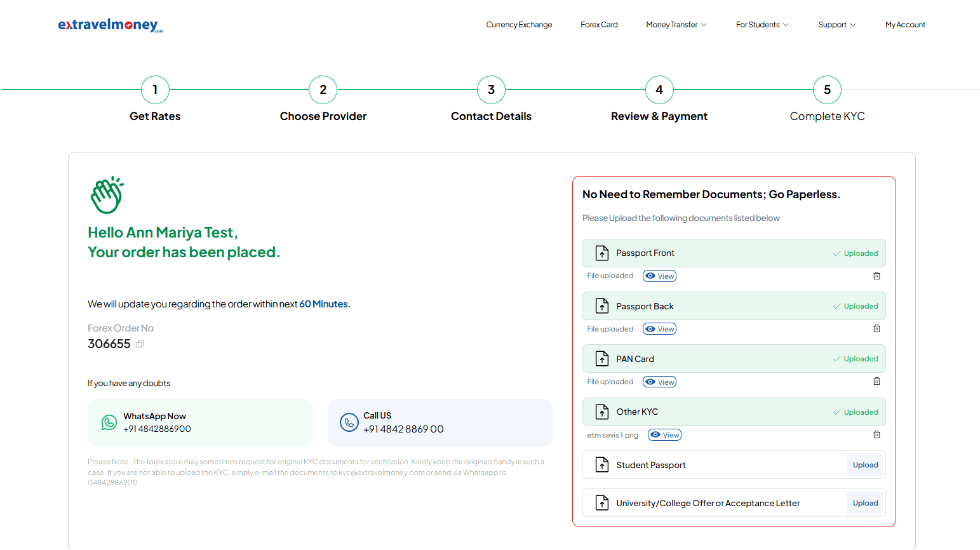Viewport: 980px width, 550px height.
Task: View the uploaded PAN Card file
Action: pos(659,382)
